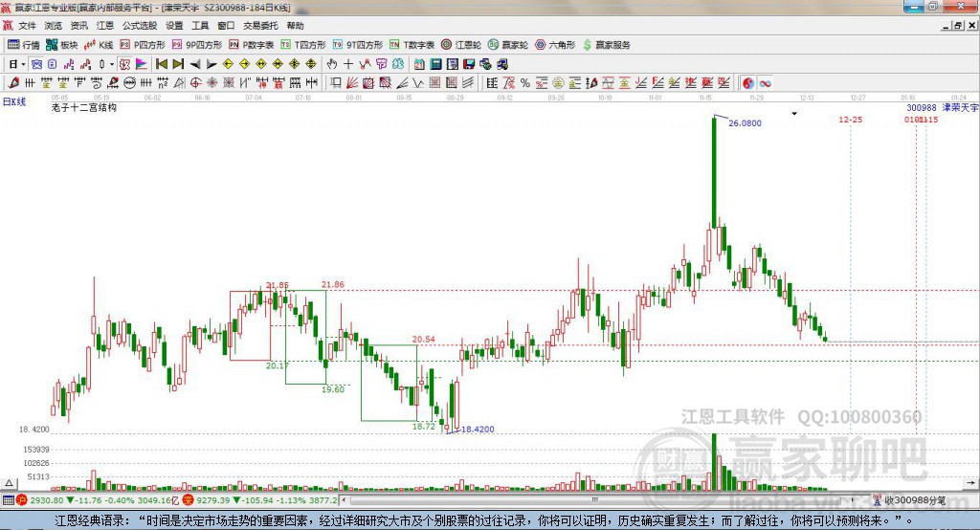Open the calendar date icon
This screenshot has height=530, width=980.
click(419, 64)
